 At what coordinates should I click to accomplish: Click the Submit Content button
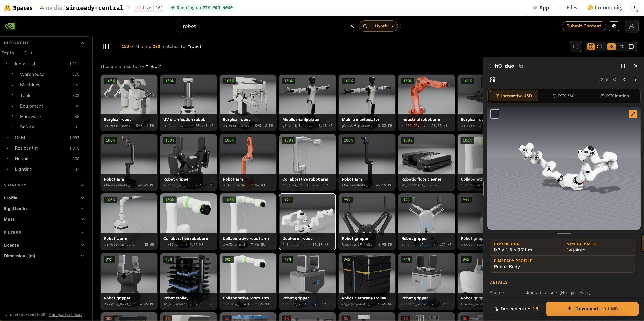(x=584, y=26)
